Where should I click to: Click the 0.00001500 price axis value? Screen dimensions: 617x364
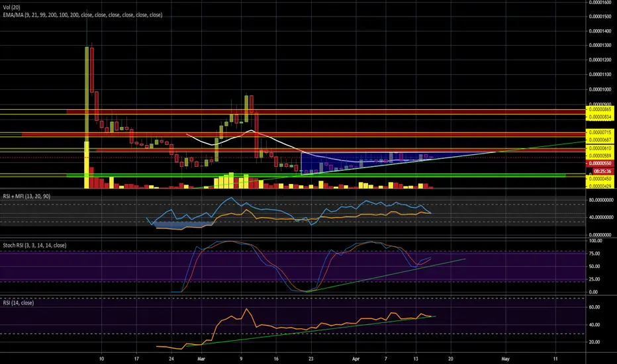click(x=600, y=17)
